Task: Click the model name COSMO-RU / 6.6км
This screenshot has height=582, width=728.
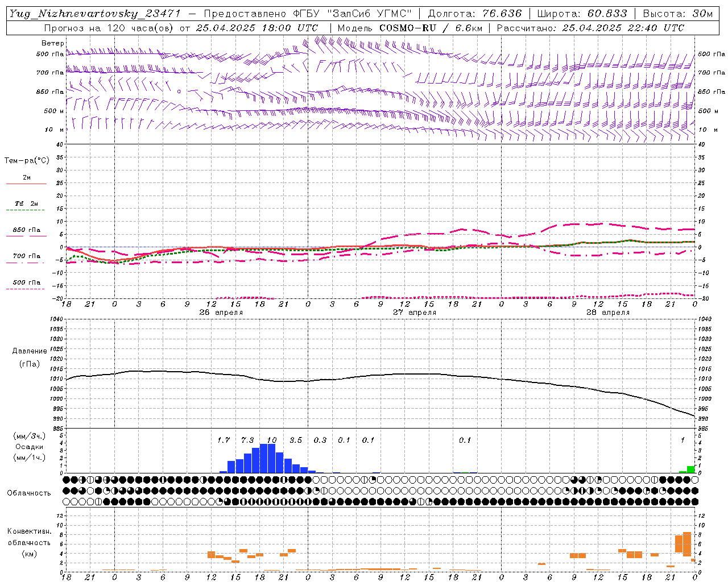Action: tap(431, 28)
